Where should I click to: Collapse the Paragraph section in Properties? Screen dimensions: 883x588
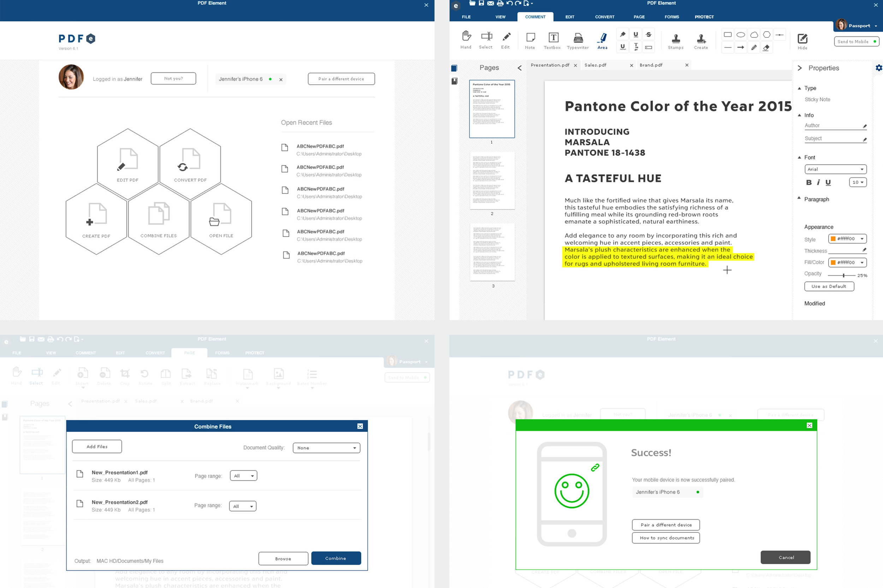[x=799, y=198]
